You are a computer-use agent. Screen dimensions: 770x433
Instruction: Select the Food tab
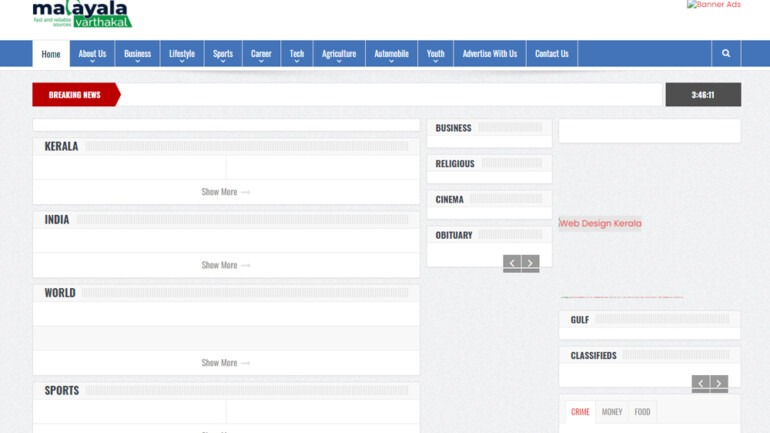click(642, 411)
